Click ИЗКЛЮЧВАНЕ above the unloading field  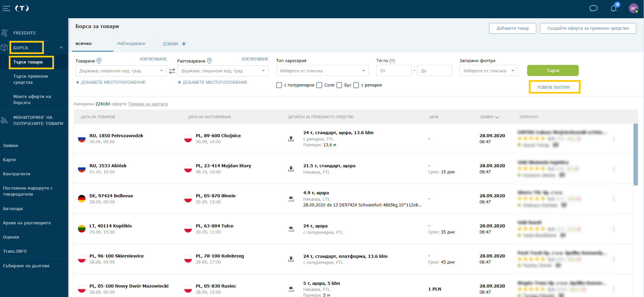(x=255, y=59)
